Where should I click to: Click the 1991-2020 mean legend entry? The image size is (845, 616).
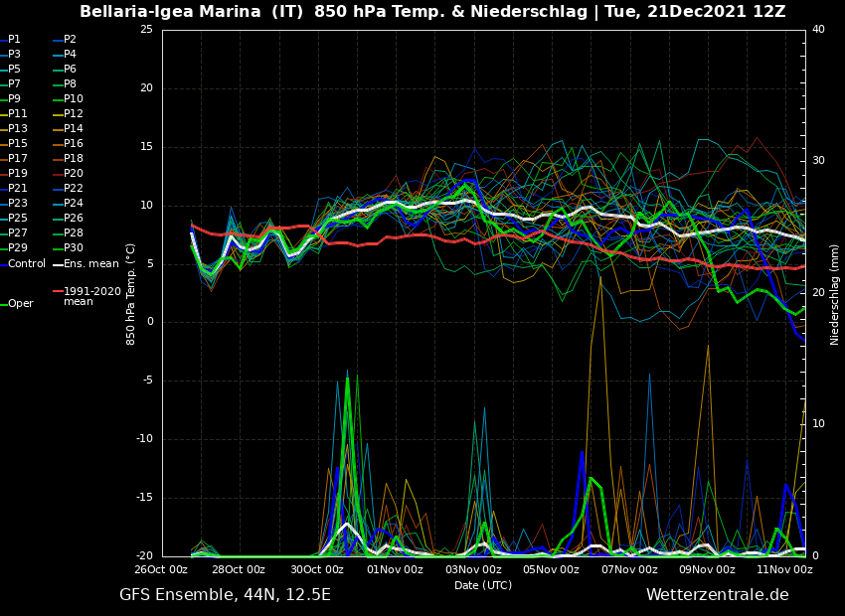(91, 296)
